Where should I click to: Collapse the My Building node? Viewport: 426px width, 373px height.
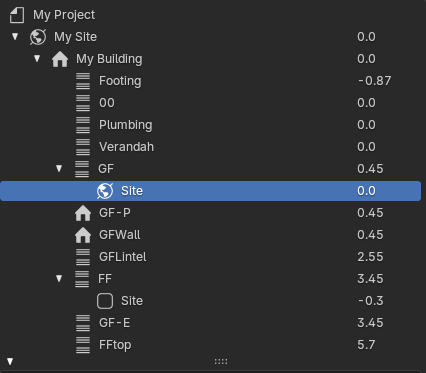point(37,59)
